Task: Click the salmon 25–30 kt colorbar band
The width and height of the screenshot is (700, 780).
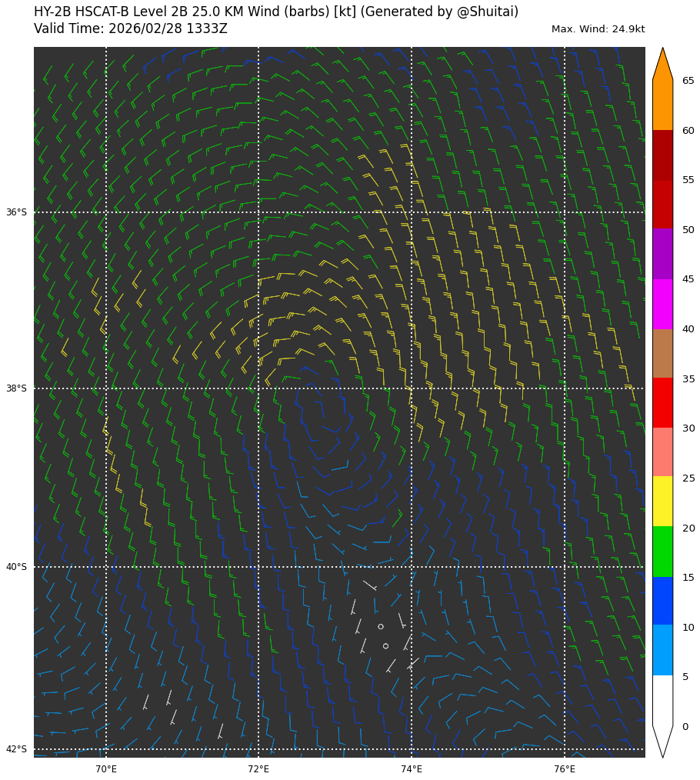Action: (662, 452)
